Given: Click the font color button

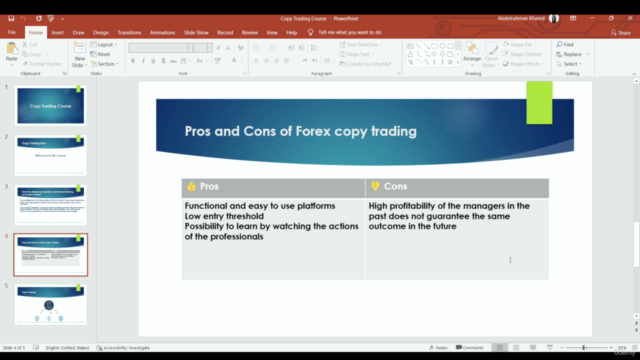Looking at the screenshot, I should click(234, 61).
